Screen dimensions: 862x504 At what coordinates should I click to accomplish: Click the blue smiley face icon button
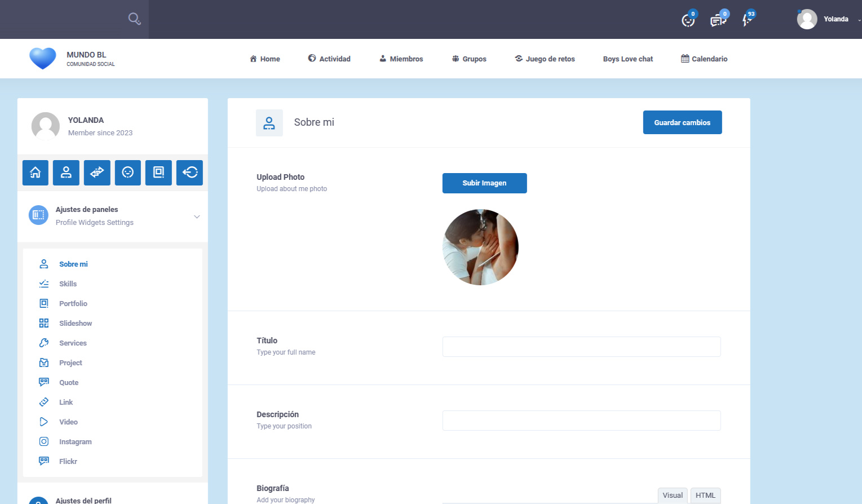pos(128,173)
